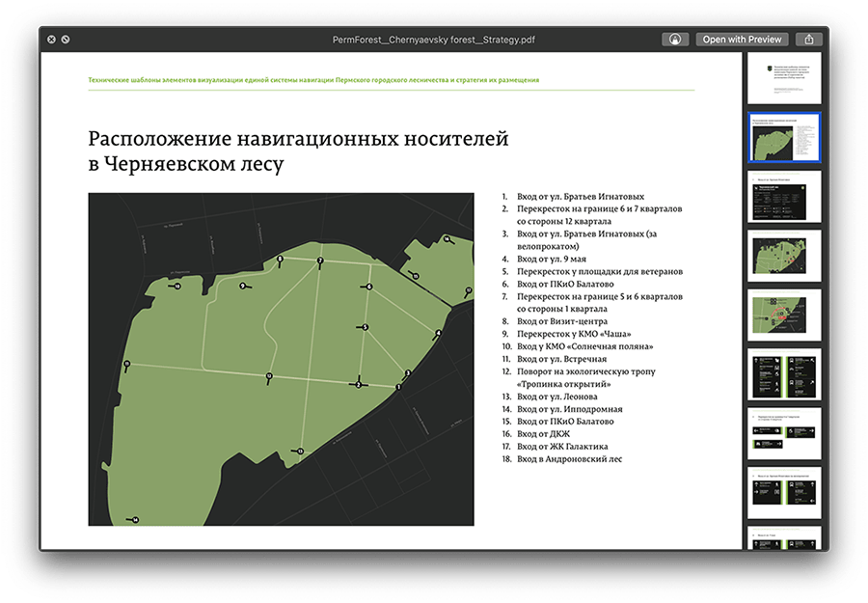Select the eighth page thumbnail
Image resolution: width=868 pixels, height=603 pixels.
(x=785, y=492)
